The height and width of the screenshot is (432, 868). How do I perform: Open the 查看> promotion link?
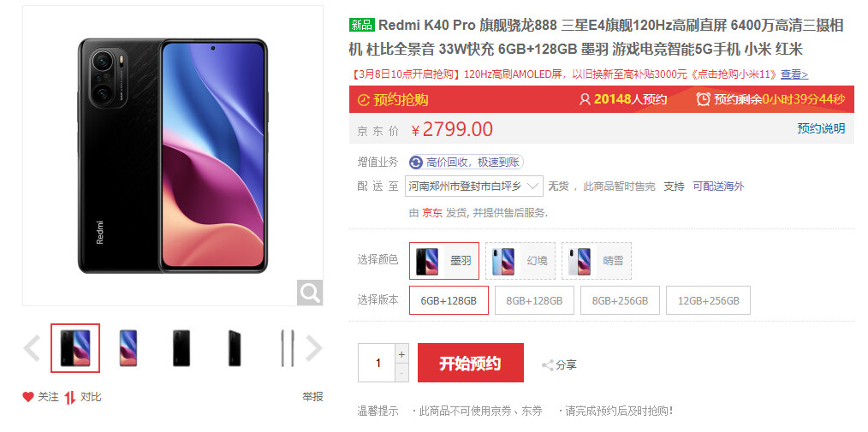794,74
